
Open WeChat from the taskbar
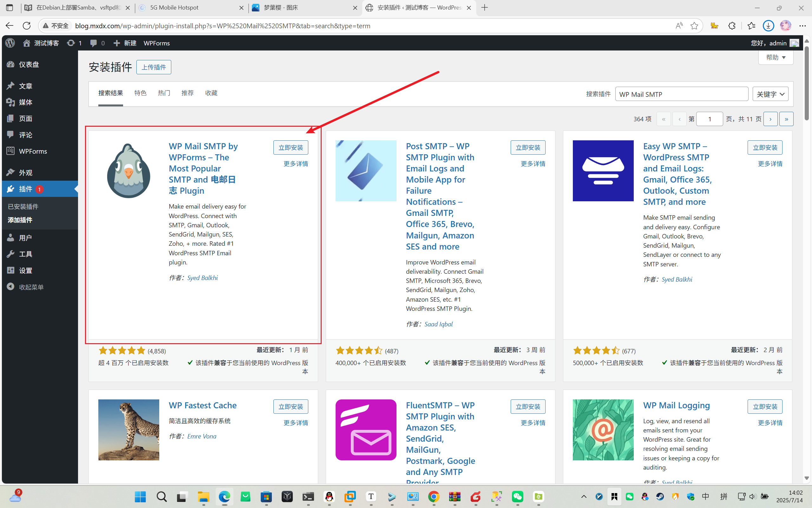pyautogui.click(x=517, y=497)
